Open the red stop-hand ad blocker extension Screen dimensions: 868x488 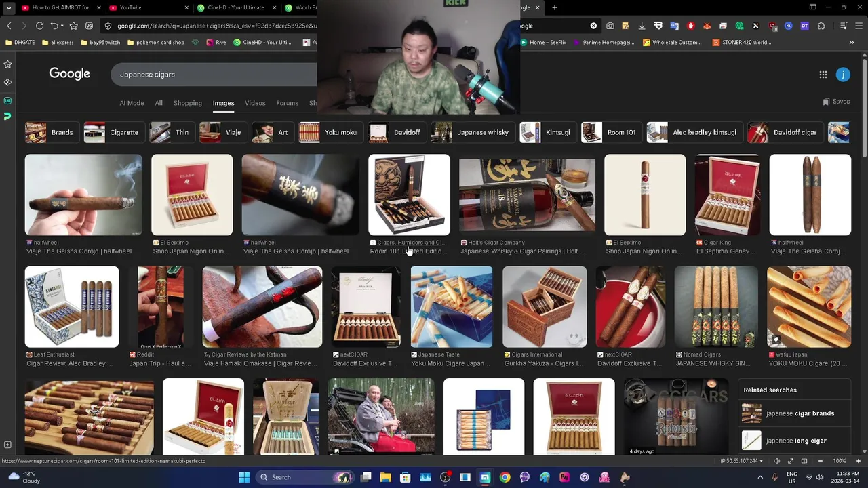[690, 26]
